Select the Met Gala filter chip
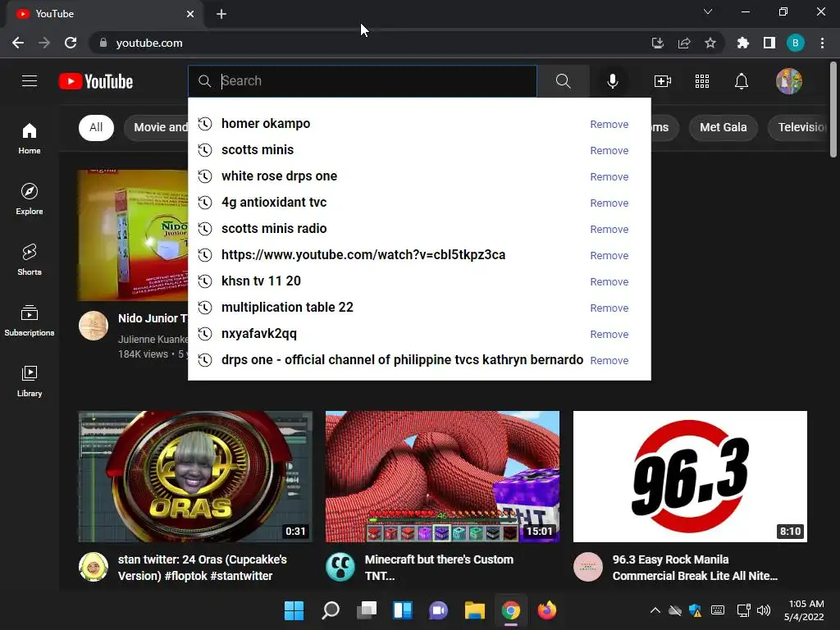This screenshot has height=630, width=840. click(724, 127)
